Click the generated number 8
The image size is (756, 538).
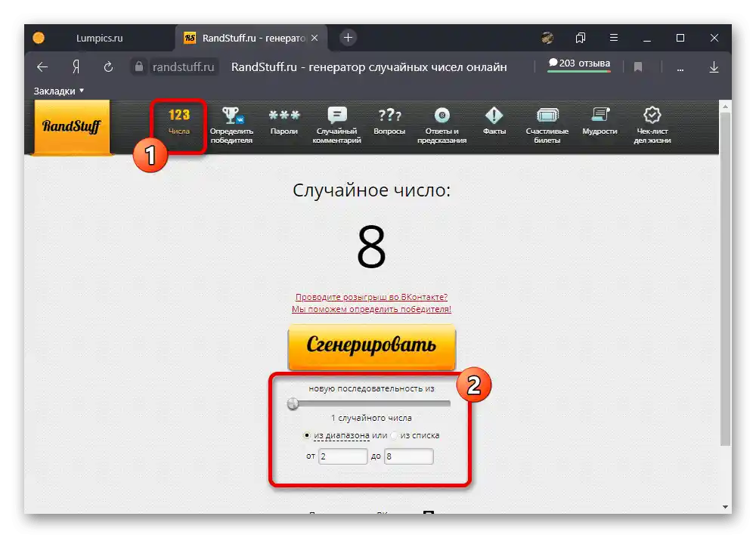(x=371, y=247)
